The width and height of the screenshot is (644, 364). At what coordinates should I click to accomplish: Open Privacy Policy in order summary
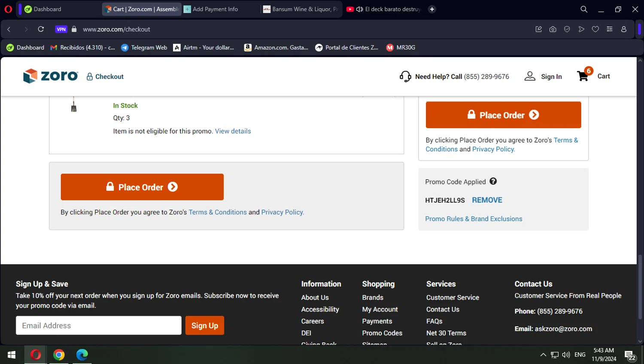[x=494, y=149]
